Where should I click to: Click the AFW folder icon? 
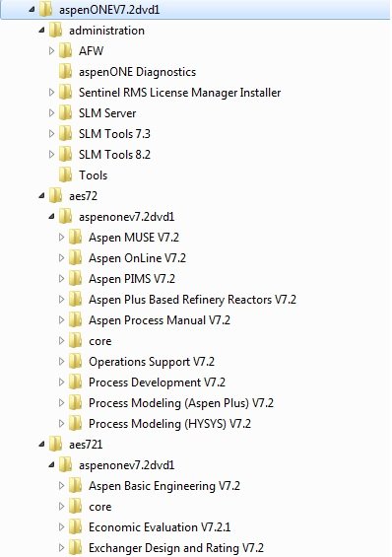tap(65, 51)
